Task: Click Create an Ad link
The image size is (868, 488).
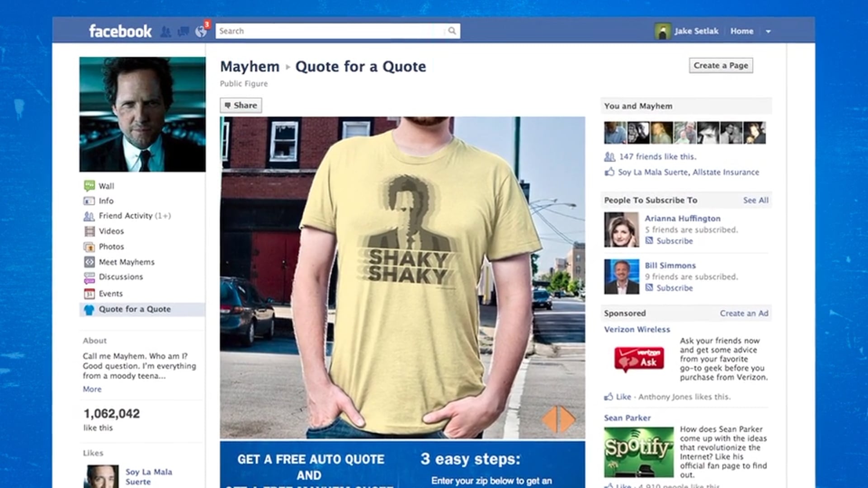Action: point(744,313)
